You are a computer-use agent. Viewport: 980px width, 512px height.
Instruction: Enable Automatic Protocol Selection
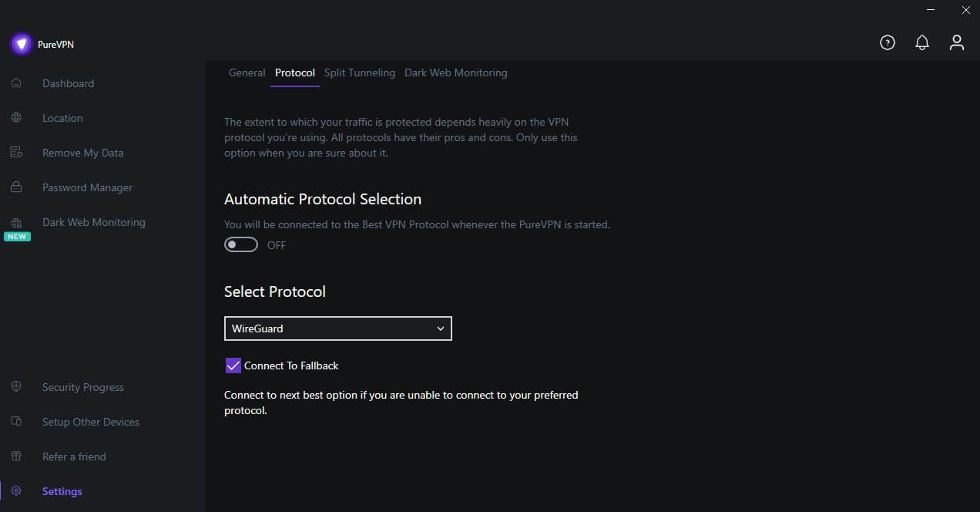point(240,244)
